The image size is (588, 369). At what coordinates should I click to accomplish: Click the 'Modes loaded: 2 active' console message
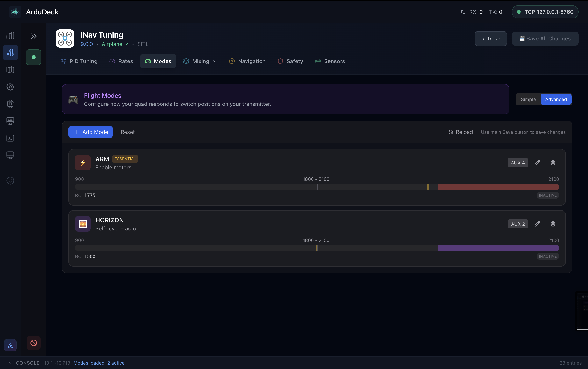tap(99, 363)
